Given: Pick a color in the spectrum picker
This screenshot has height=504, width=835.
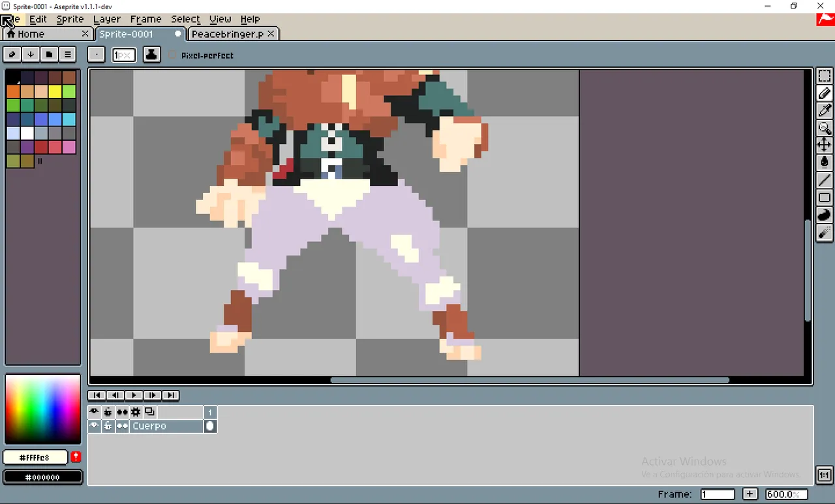Looking at the screenshot, I should (42, 409).
